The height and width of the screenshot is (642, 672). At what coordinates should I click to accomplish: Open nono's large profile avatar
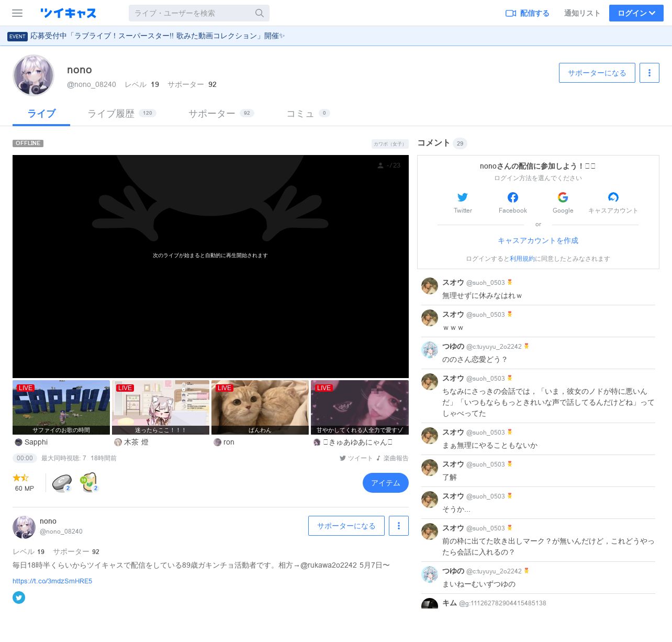tap(33, 75)
